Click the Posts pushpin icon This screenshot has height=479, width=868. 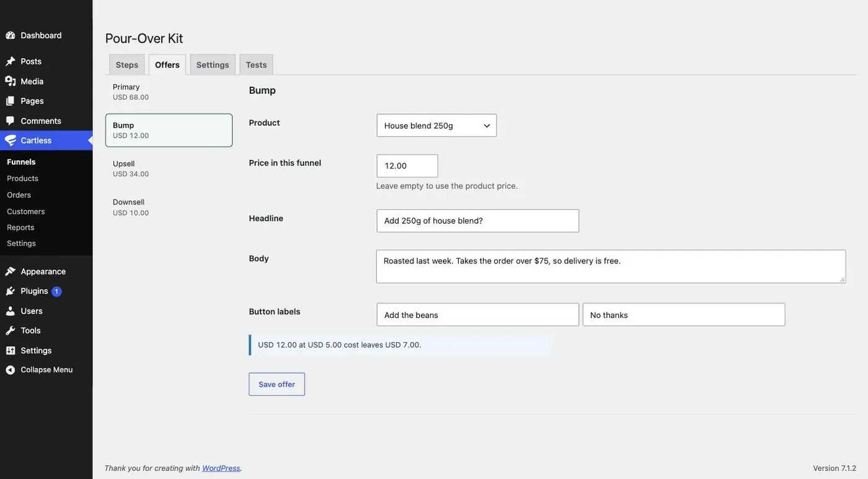11,61
